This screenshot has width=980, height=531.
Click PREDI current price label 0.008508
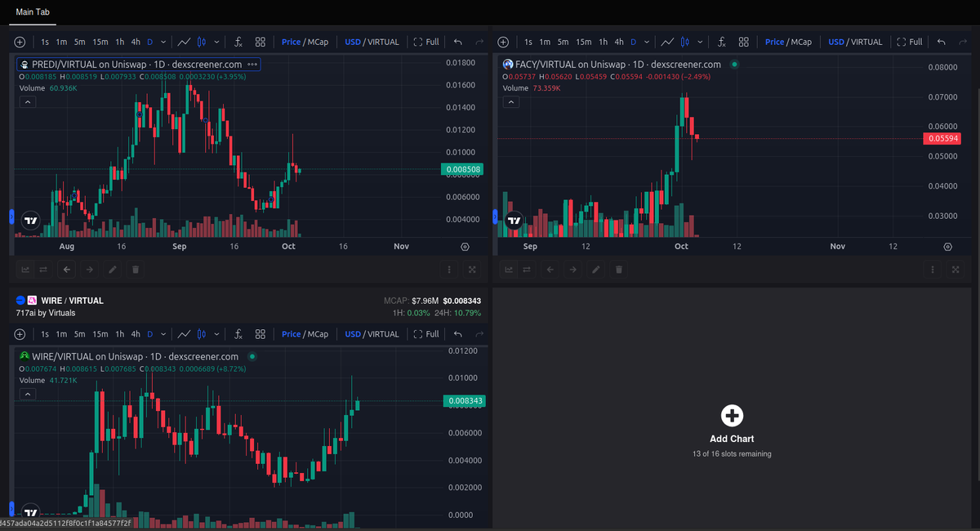464,169
